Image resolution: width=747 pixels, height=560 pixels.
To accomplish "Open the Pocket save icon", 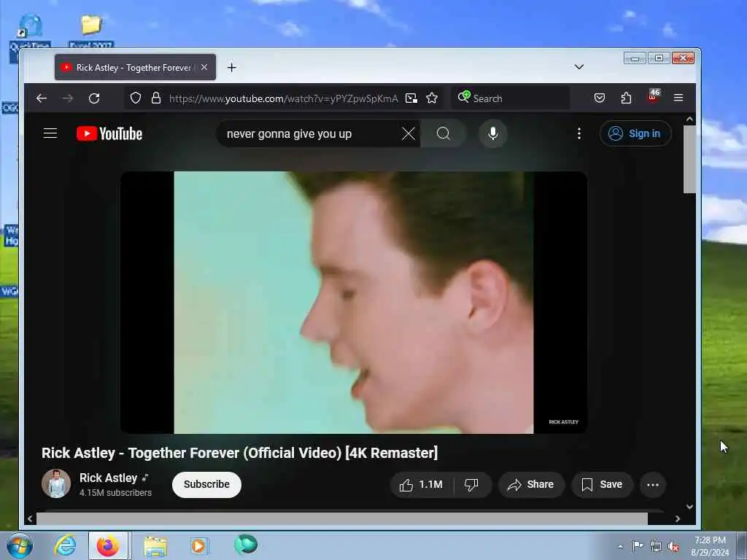I will click(x=600, y=98).
